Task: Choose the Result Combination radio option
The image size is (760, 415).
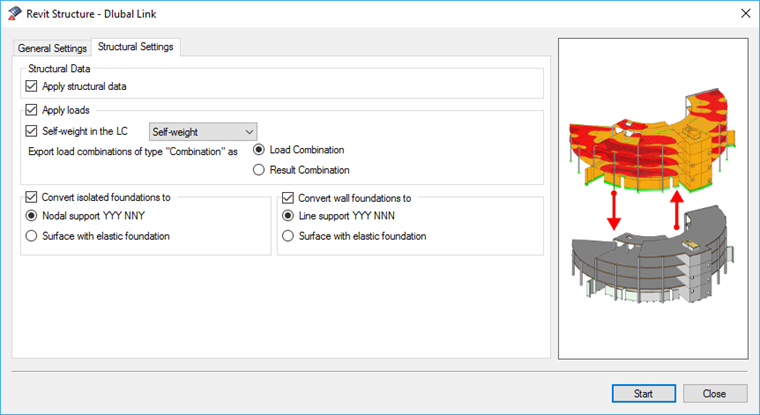Action: tap(259, 170)
